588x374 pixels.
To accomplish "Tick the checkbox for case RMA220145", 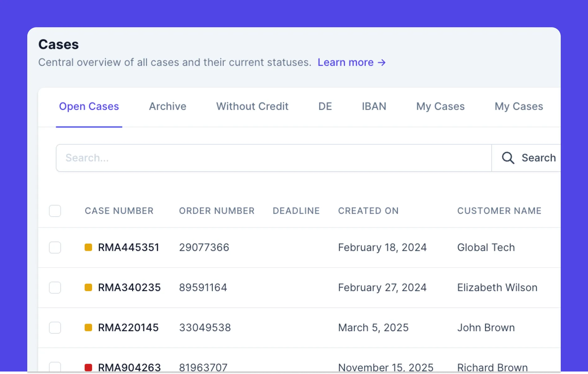I will [55, 328].
